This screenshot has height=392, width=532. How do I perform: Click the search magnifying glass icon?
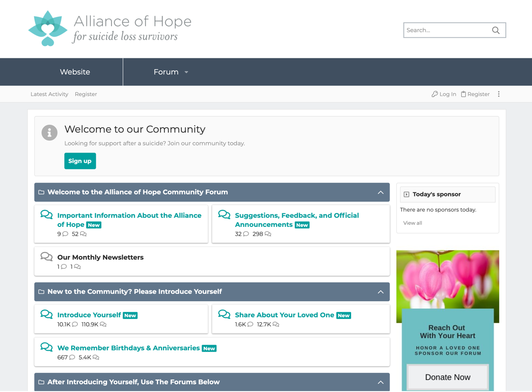(x=495, y=30)
